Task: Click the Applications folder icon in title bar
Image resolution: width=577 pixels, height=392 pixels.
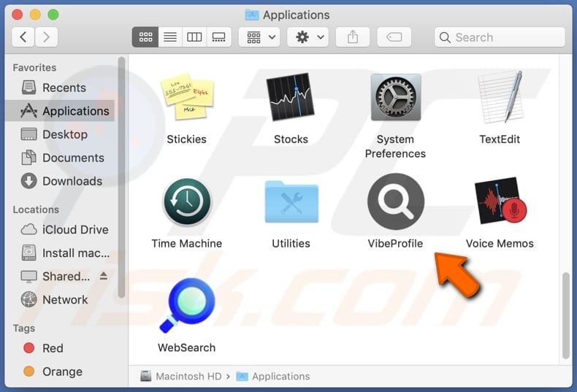Action: pyautogui.click(x=252, y=15)
